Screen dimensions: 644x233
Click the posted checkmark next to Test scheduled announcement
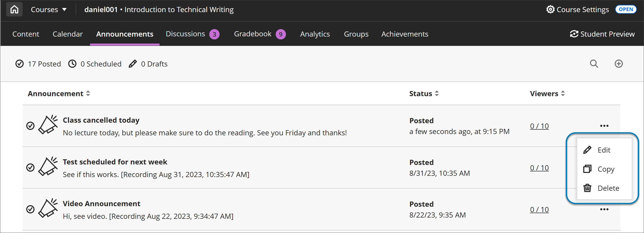(31, 167)
